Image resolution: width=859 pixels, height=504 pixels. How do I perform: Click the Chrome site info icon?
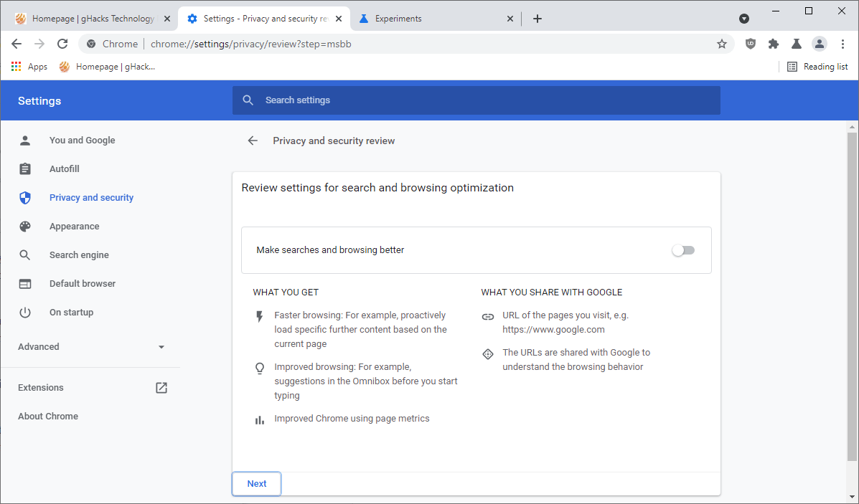click(x=91, y=44)
